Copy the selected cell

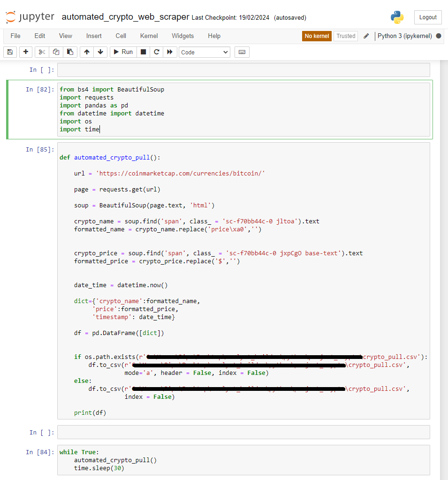click(x=56, y=52)
